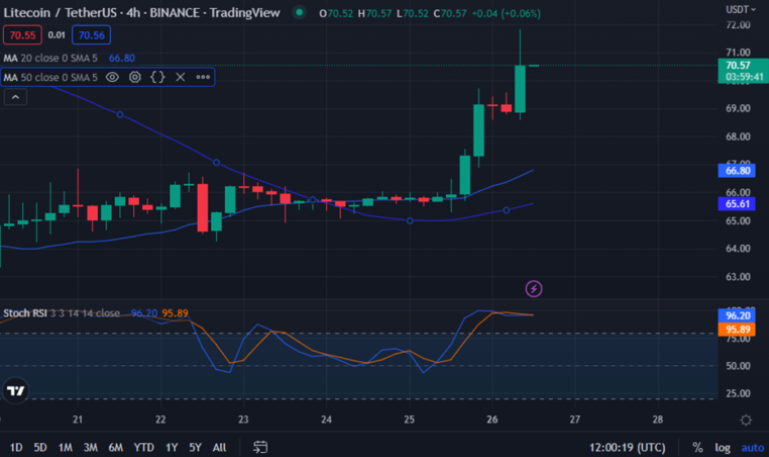
Task: Open MA 50 indicator settings gear
Action: 135,77
